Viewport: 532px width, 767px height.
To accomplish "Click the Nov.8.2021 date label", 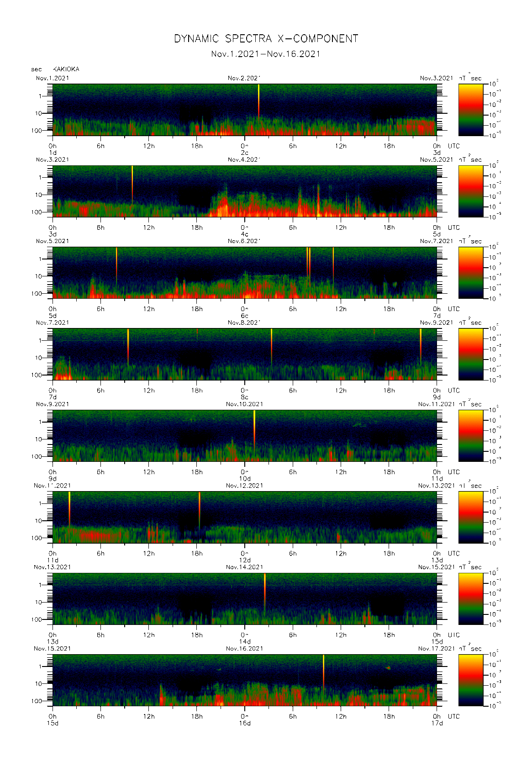I will pos(244,323).
